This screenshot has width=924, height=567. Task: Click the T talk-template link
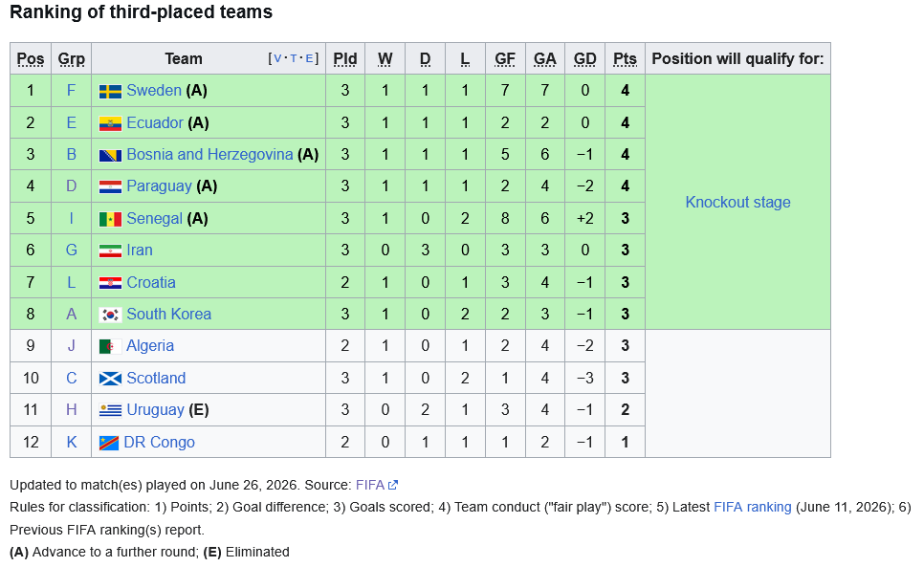pyautogui.click(x=294, y=58)
